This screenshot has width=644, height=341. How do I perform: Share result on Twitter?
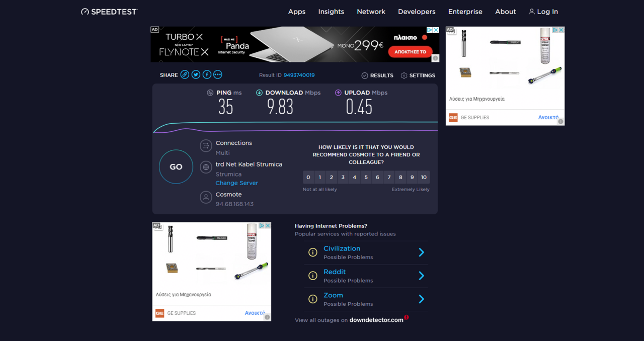tap(196, 74)
